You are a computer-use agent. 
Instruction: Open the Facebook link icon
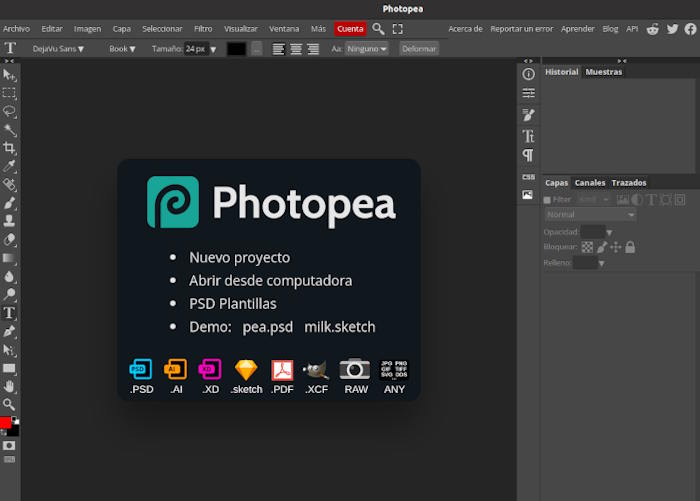[x=691, y=29]
